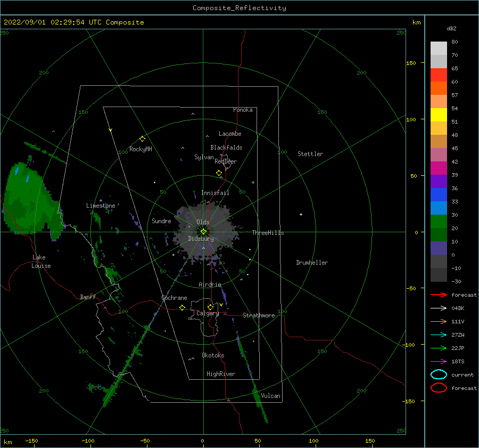Image resolution: width=479 pixels, height=448 pixels.
Task: Select the Didsbury label
Action: click(x=201, y=239)
